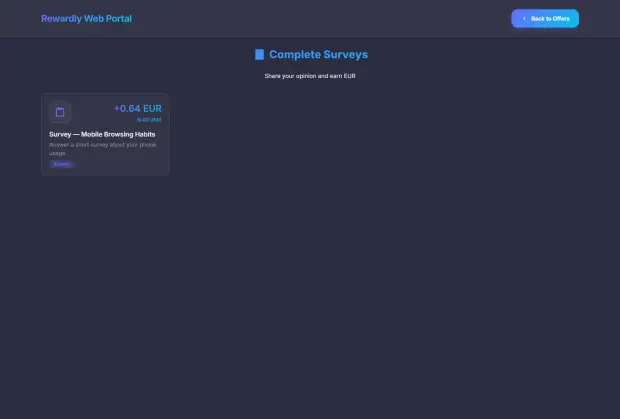Click the document icon beside Complete Surveys heading

point(259,55)
